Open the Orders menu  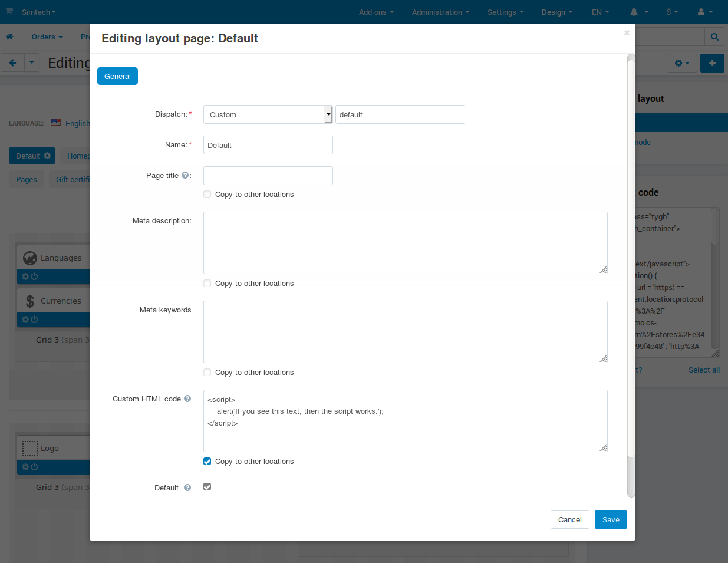pyautogui.click(x=47, y=37)
